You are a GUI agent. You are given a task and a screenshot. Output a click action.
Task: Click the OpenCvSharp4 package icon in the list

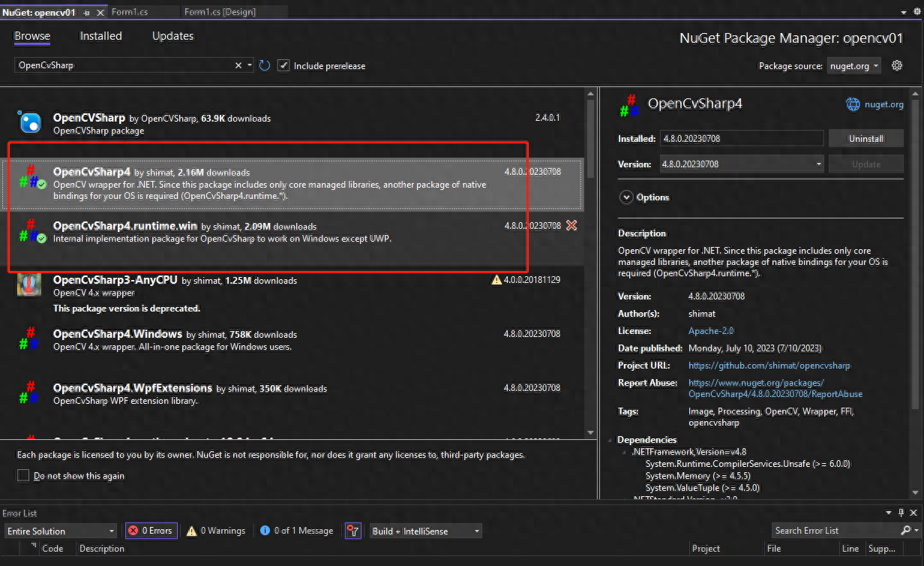31,176
